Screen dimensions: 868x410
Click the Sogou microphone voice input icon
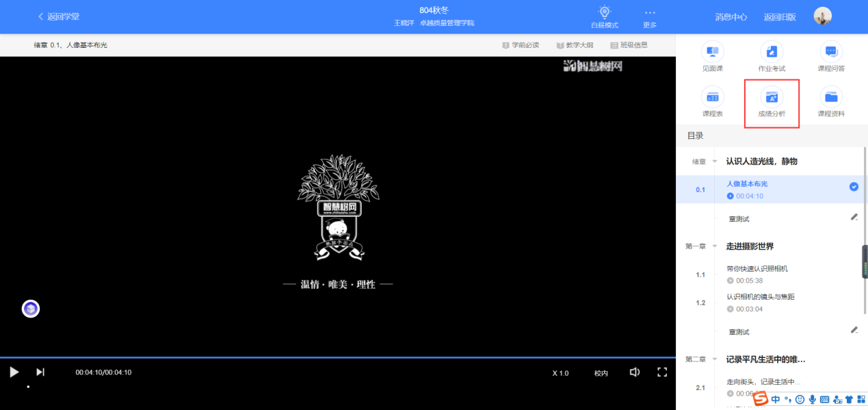[812, 400]
